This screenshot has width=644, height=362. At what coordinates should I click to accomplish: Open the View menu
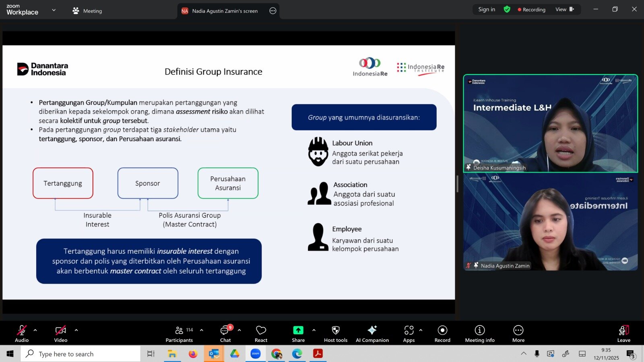pyautogui.click(x=564, y=9)
